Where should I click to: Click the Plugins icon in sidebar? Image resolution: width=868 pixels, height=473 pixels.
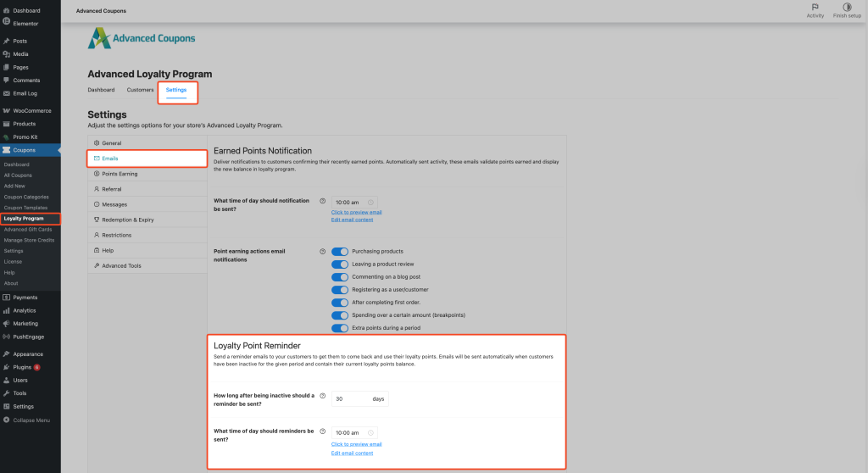coord(7,367)
